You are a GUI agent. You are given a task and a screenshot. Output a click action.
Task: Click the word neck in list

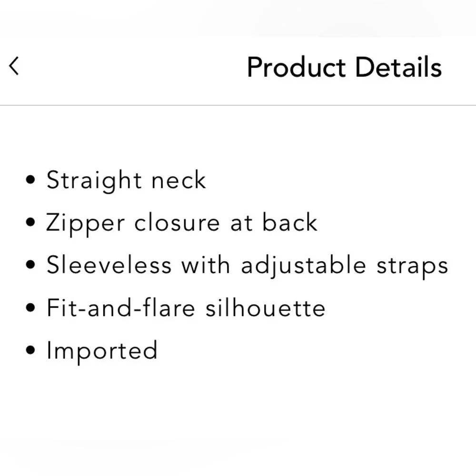point(178,180)
